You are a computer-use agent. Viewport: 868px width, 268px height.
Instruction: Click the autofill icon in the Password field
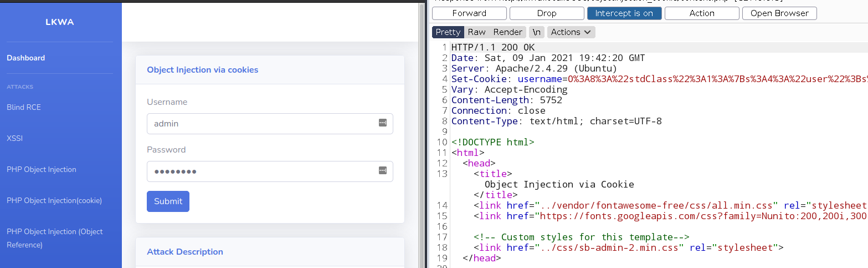point(382,171)
